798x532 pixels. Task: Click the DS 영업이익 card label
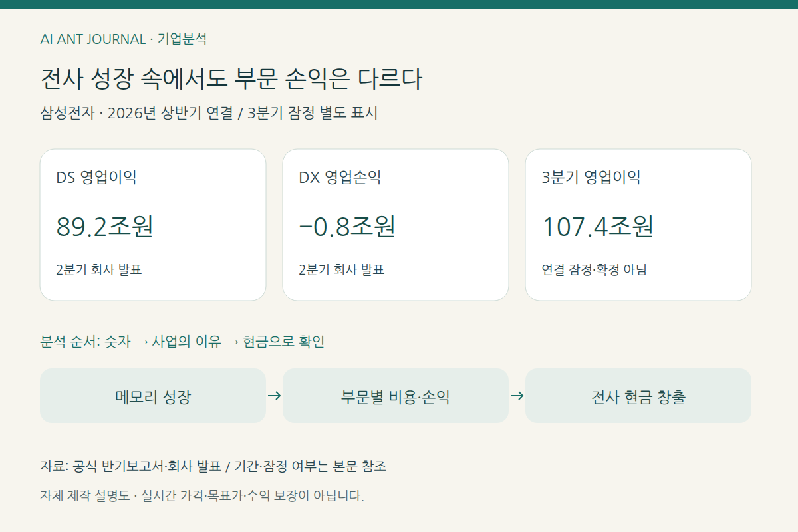96,178
